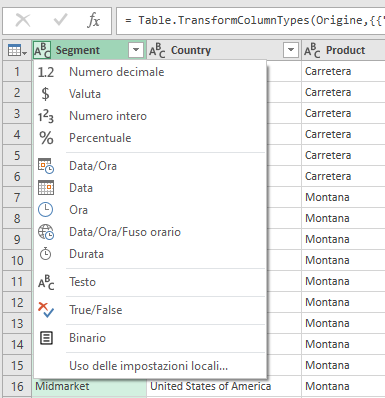
Task: Click the Midmarket cell in row 16
Action: pyautogui.click(x=89, y=387)
